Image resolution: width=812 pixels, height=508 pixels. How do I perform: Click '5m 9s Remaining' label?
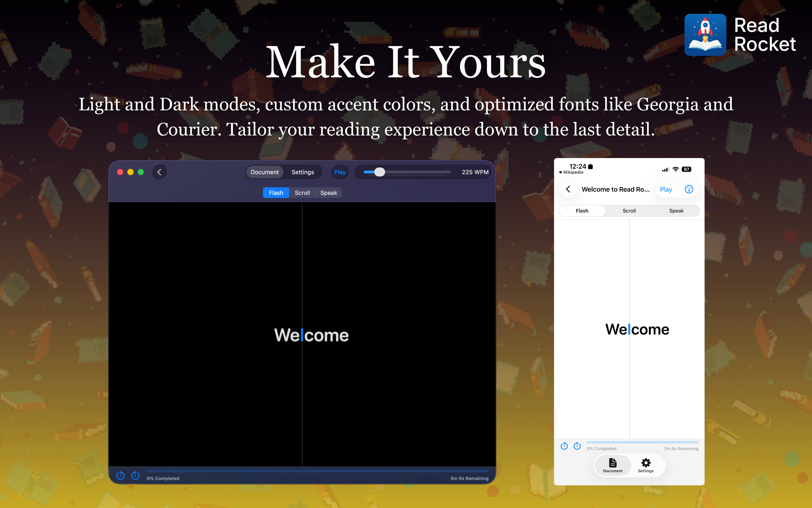tap(469, 478)
